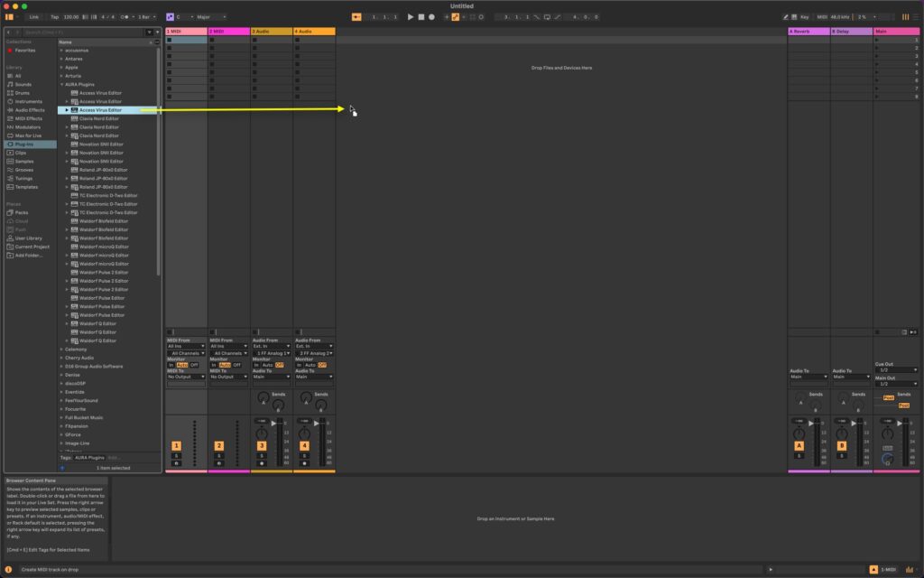Expand the Access Virus Editor plugin entry
924x578 pixels.
tap(65, 110)
